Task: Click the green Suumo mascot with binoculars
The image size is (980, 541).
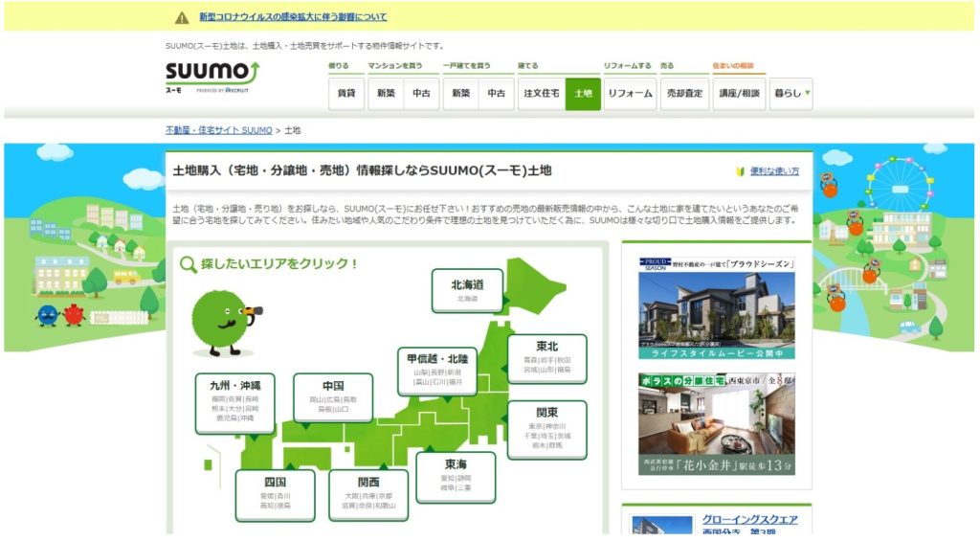Action: (226, 323)
